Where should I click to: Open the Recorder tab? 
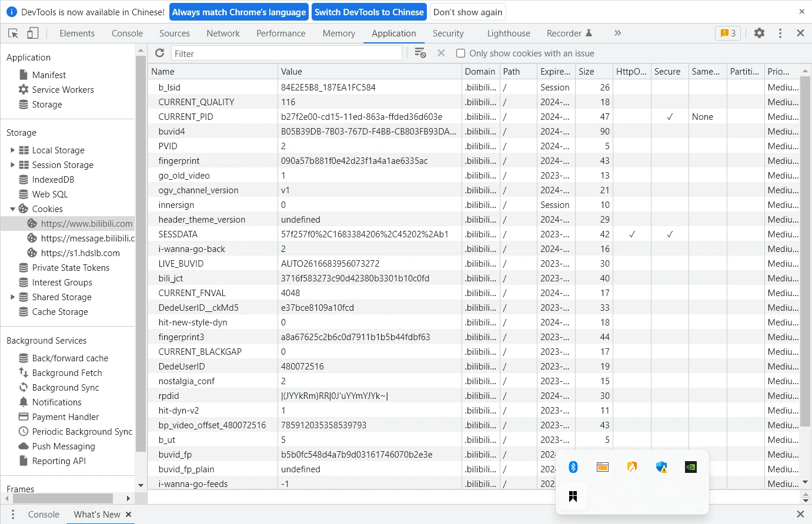pos(569,33)
